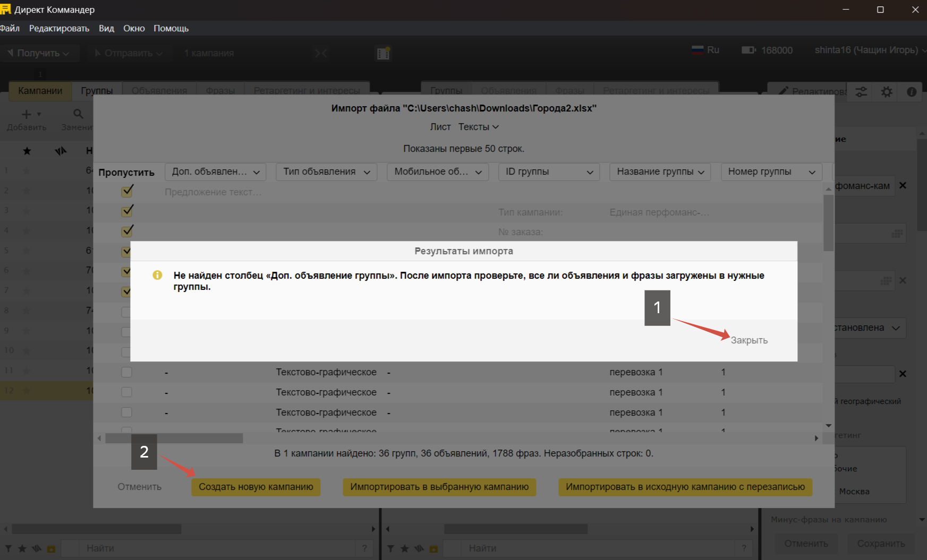This screenshot has height=560, width=927.
Task: Click the 168000 balance indicator icon
Action: click(x=749, y=50)
